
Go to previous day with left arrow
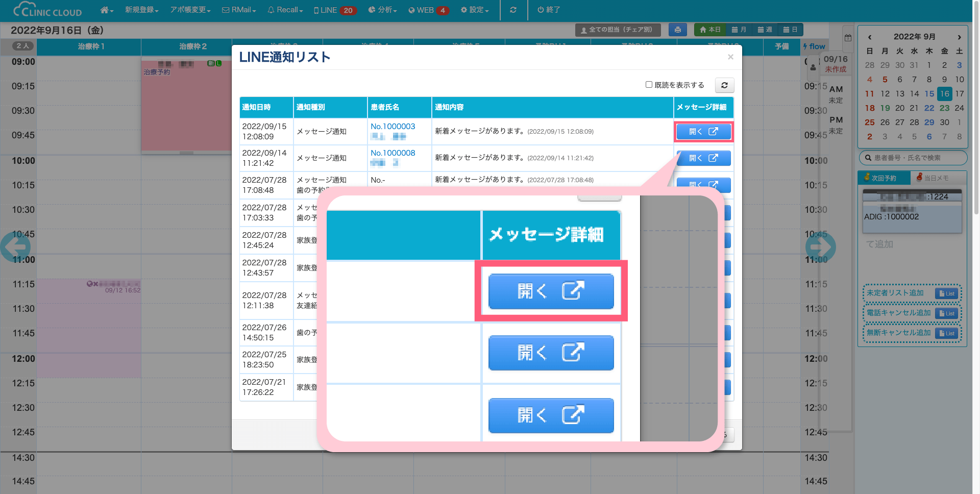click(15, 247)
